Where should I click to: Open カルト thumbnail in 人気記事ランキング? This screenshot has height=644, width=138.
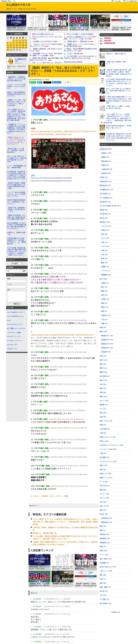[x=39, y=579]
